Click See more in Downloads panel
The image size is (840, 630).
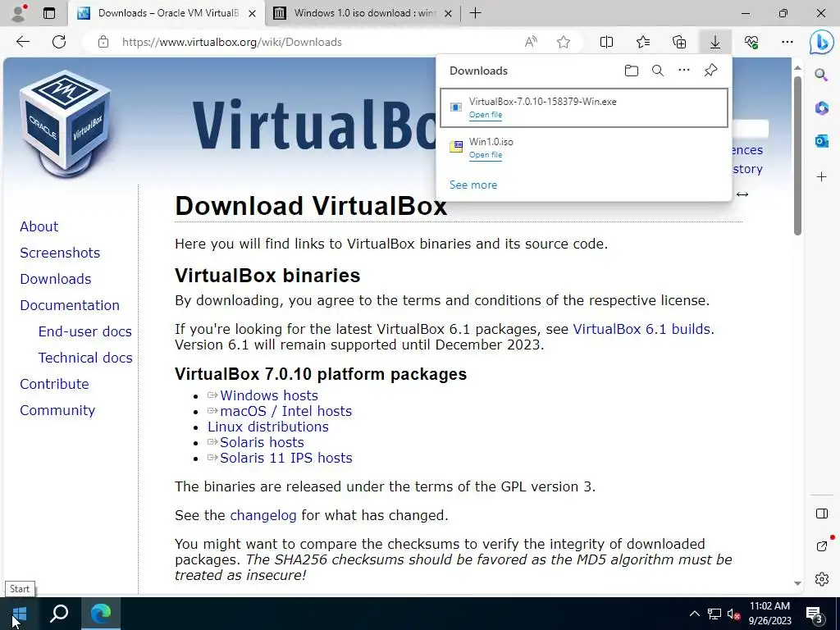coord(473,185)
